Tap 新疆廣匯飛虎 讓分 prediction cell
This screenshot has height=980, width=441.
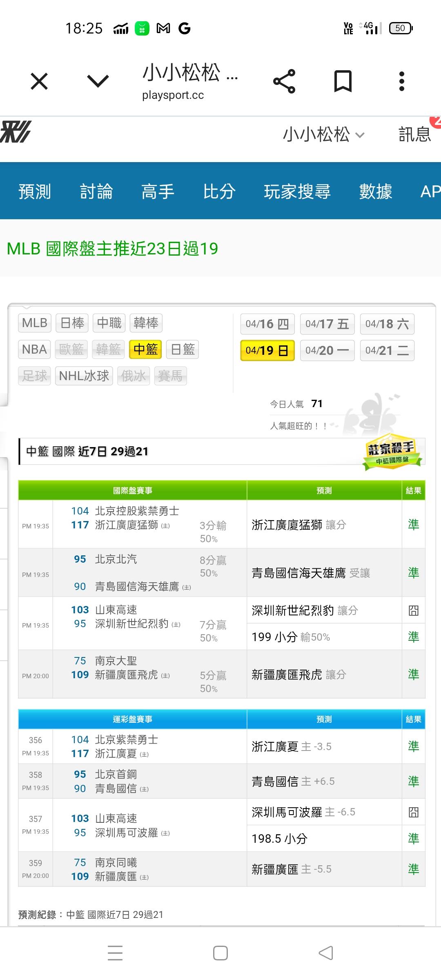[x=324, y=675]
